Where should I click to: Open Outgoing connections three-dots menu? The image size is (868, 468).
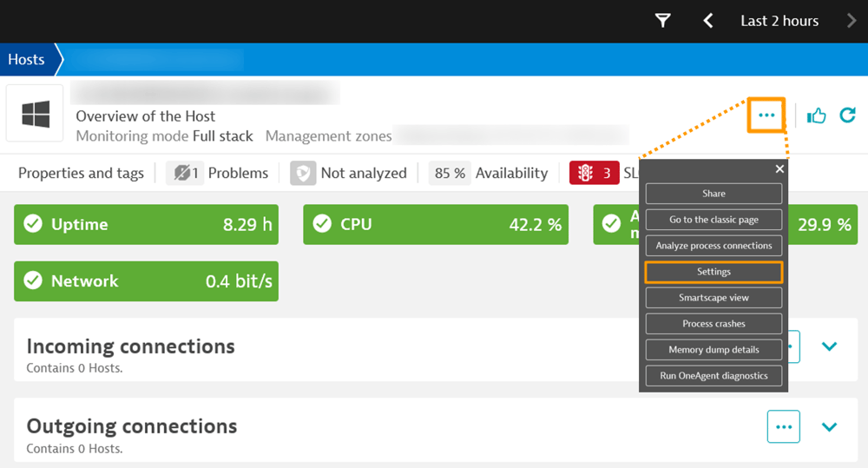click(x=783, y=426)
